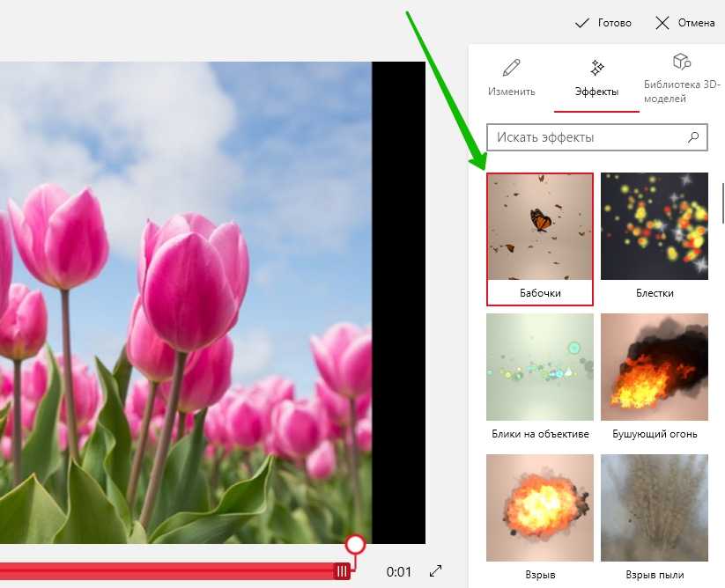Select the Бабочки butterflies effect
This screenshot has height=588, width=725.
[540, 238]
